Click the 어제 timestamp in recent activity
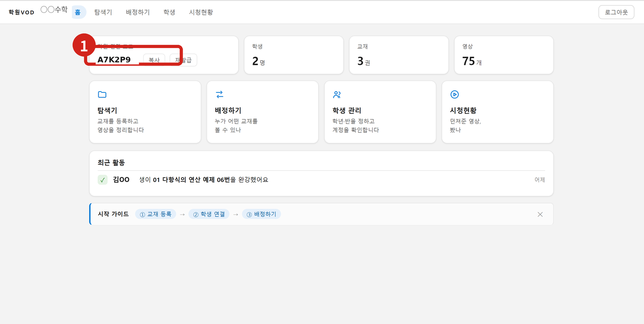Screen dimensions: 644x324 [x=540, y=180]
